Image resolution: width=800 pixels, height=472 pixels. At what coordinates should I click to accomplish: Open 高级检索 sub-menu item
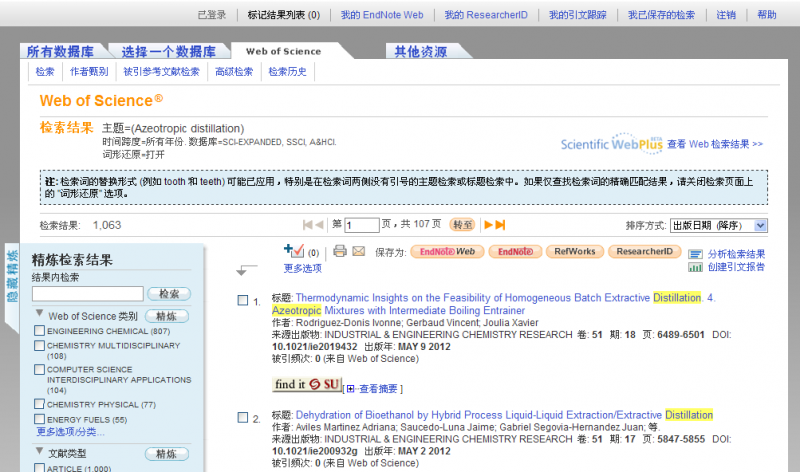(234, 71)
